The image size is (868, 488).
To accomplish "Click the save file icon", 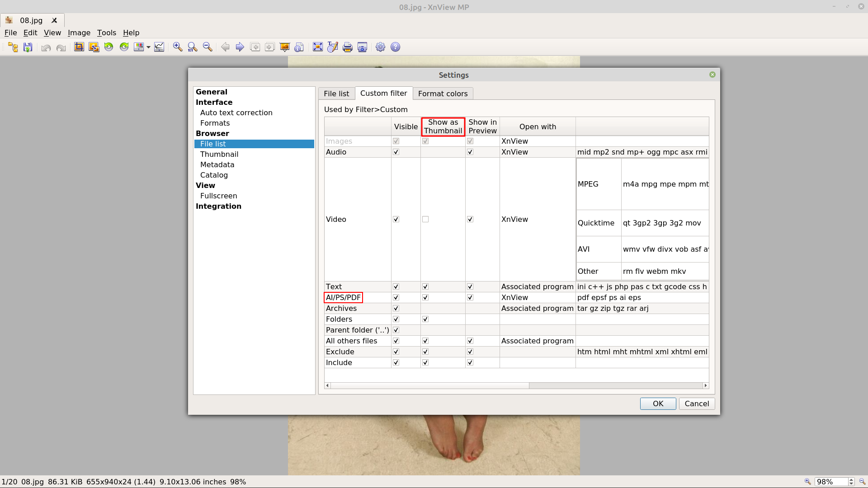I will click(28, 47).
